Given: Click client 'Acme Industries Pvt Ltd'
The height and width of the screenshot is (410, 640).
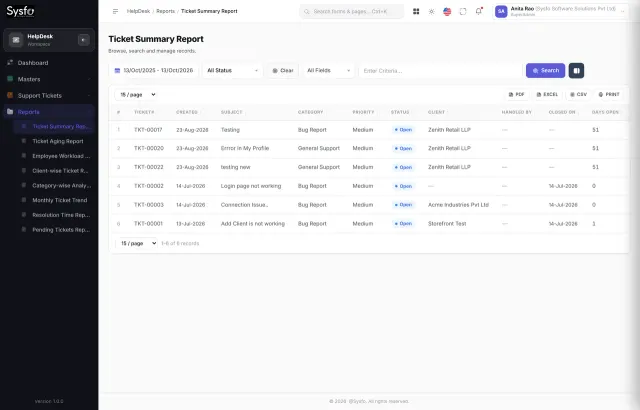Looking at the screenshot, I should [x=458, y=205].
